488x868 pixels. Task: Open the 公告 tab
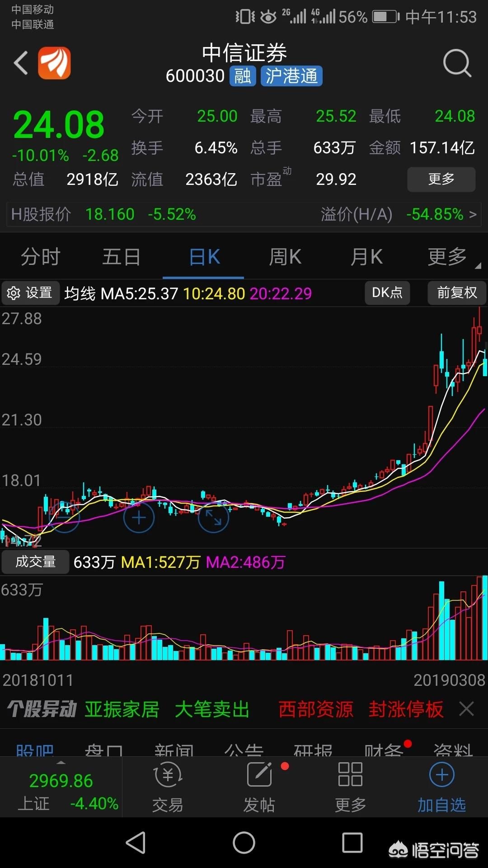tap(244, 750)
